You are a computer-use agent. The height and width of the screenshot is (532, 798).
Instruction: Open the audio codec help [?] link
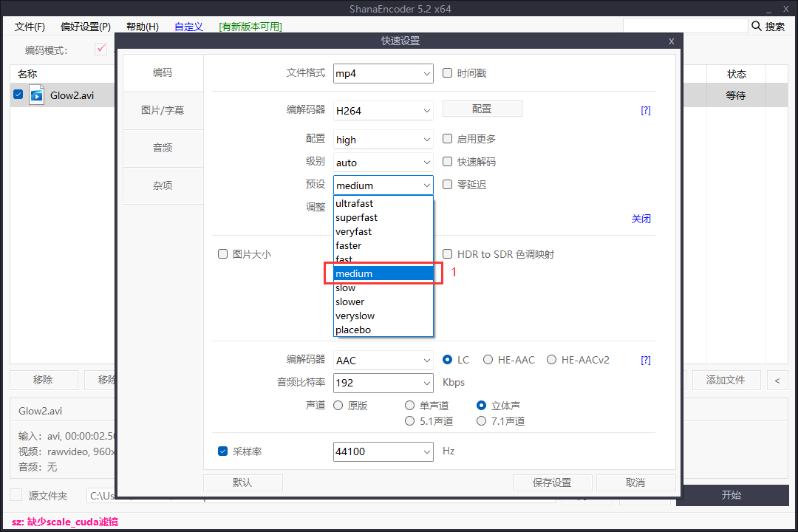(x=645, y=360)
